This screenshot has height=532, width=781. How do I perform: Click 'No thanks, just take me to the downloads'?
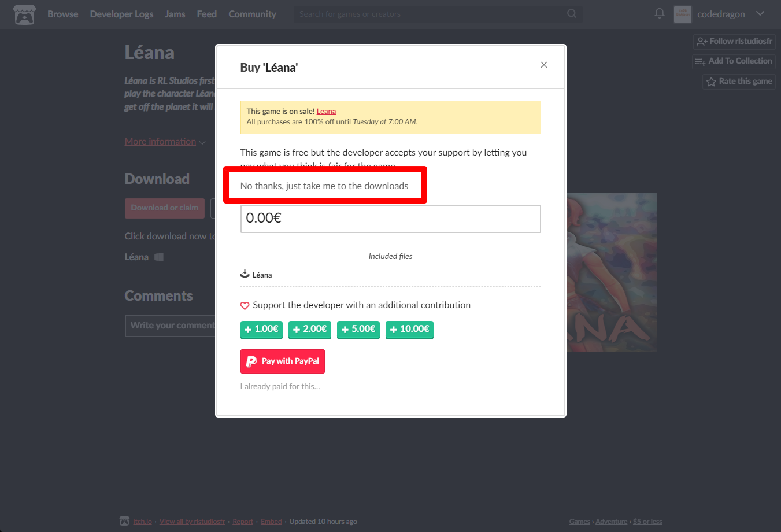[324, 186]
